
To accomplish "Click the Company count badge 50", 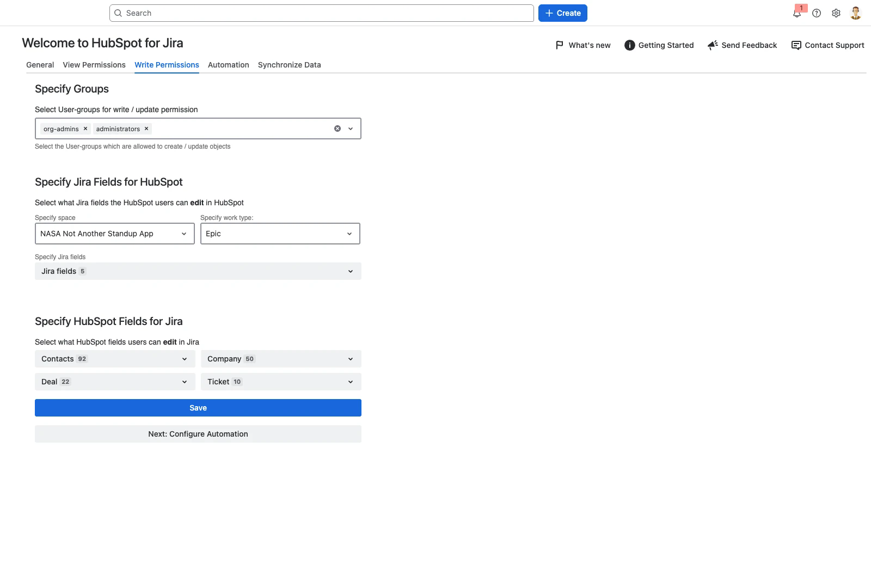I will click(x=250, y=359).
